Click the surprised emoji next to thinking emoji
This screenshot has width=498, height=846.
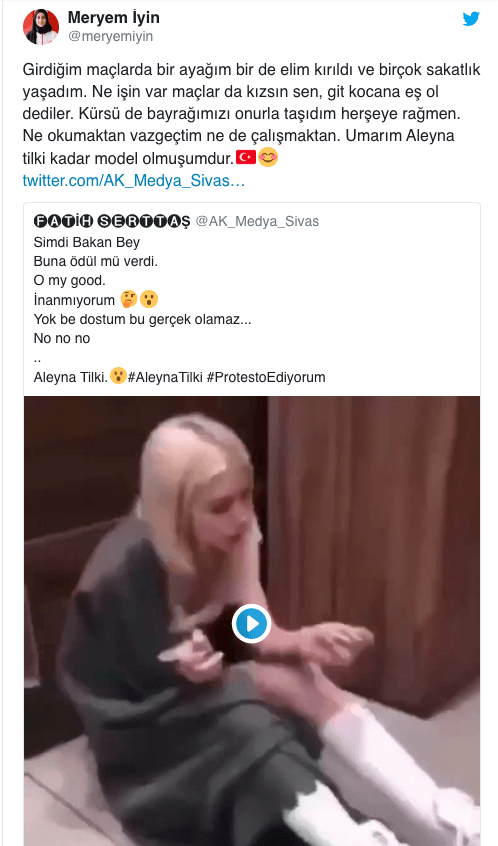149,299
